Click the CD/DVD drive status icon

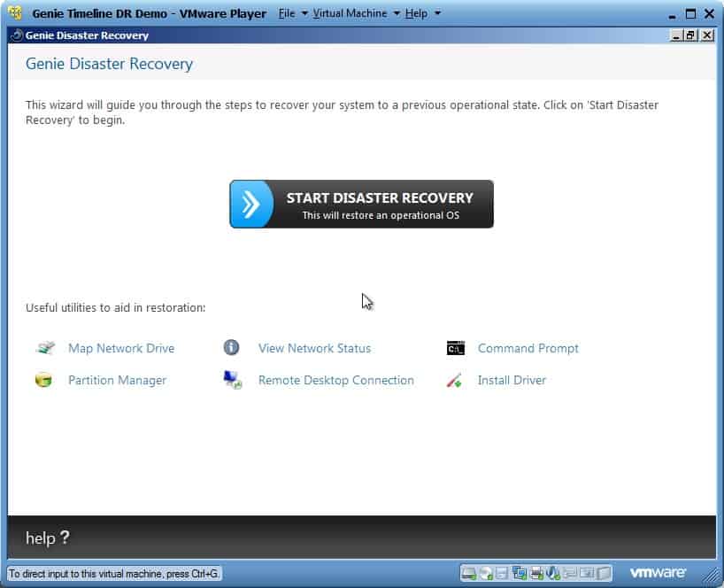tap(486, 574)
